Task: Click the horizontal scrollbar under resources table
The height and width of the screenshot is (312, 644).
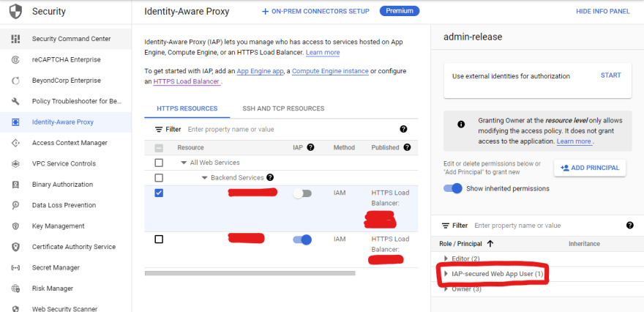Action: [250, 273]
